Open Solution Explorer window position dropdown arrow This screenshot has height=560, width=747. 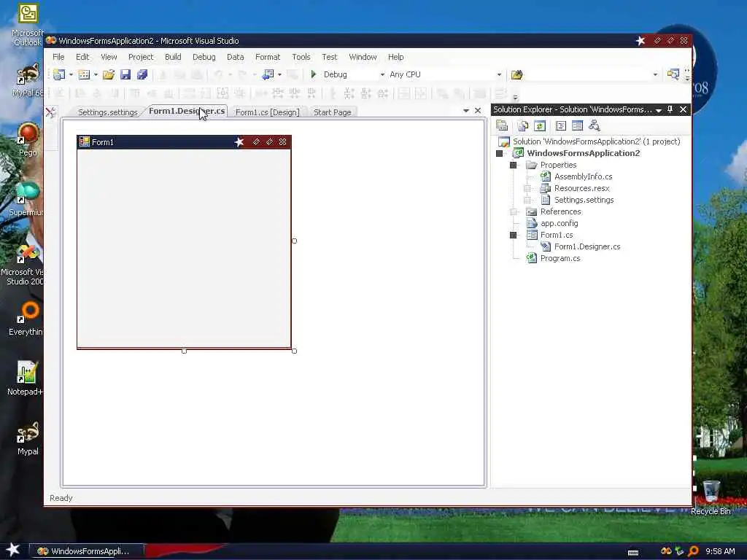click(x=659, y=110)
